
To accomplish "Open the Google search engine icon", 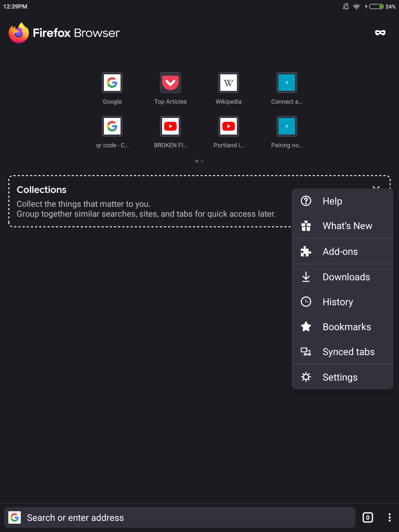I will (15, 517).
